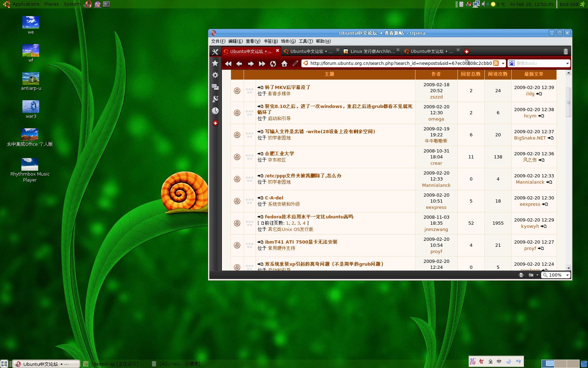
Task: Switch to the third workspace
Action: [573, 364]
